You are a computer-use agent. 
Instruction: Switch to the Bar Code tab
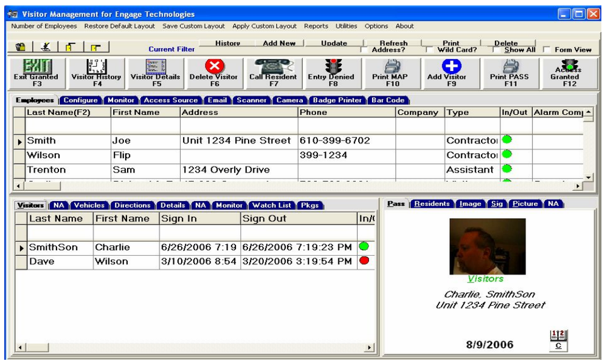click(x=388, y=100)
